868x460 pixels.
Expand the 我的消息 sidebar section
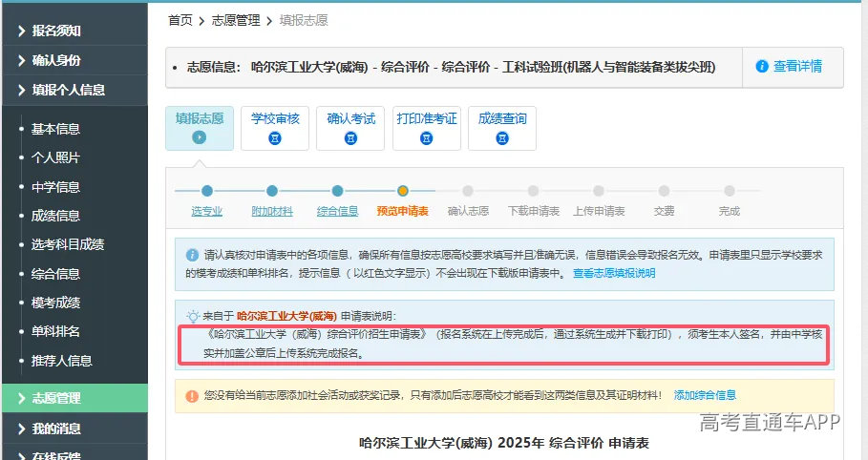[74, 429]
